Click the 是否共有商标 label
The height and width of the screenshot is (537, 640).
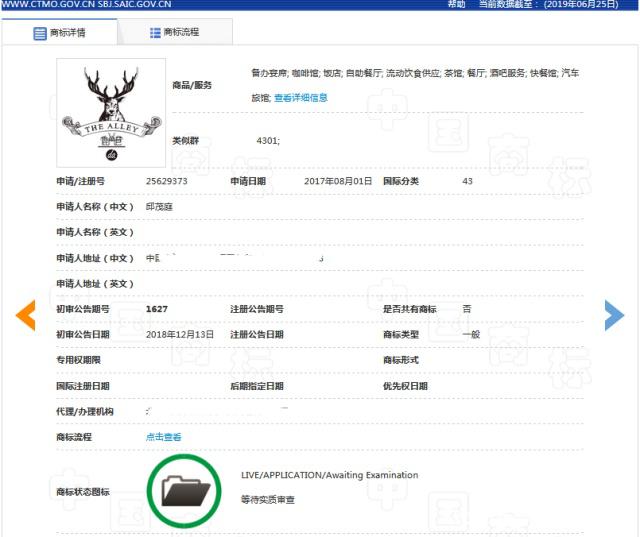tap(409, 309)
